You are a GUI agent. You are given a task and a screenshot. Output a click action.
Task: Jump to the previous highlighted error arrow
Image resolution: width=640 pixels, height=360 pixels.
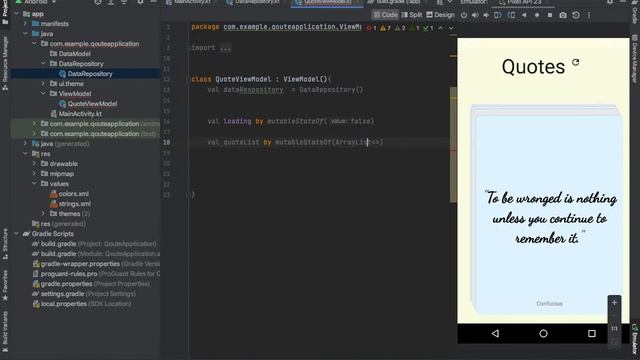[x=440, y=28]
